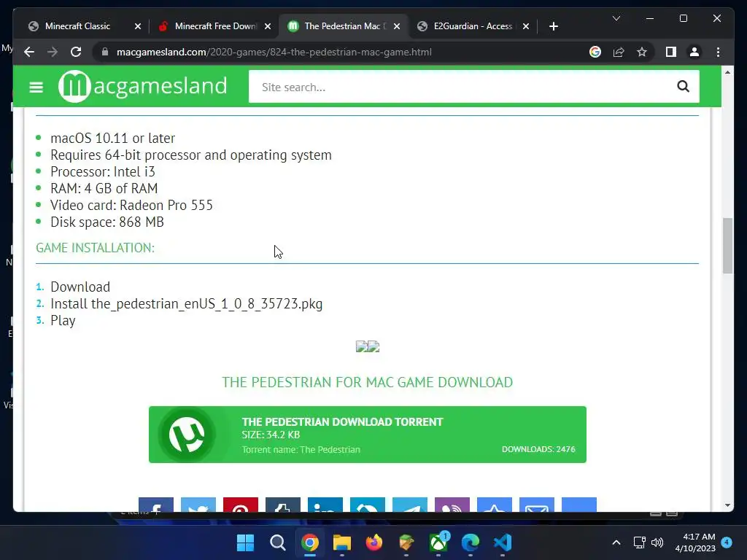The width and height of the screenshot is (747, 560).
Task: Share this page icon
Action: (619, 52)
